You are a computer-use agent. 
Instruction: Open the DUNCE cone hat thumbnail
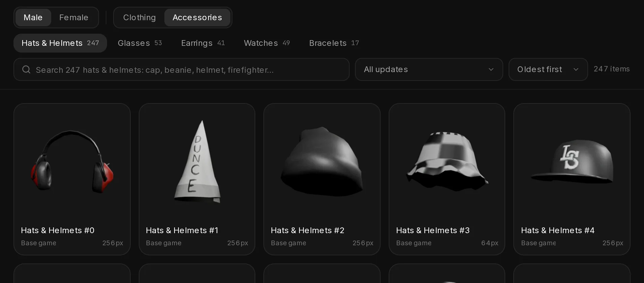pos(197,162)
